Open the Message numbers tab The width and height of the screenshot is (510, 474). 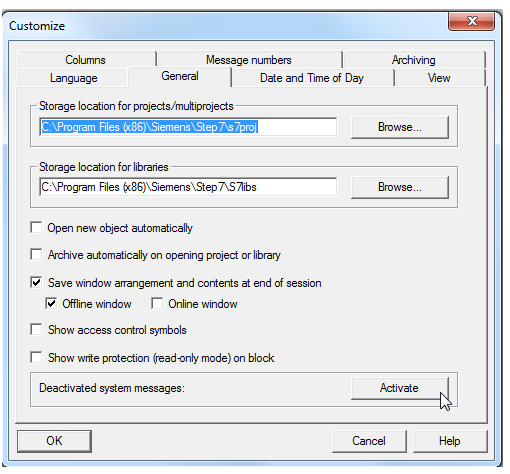tap(249, 60)
